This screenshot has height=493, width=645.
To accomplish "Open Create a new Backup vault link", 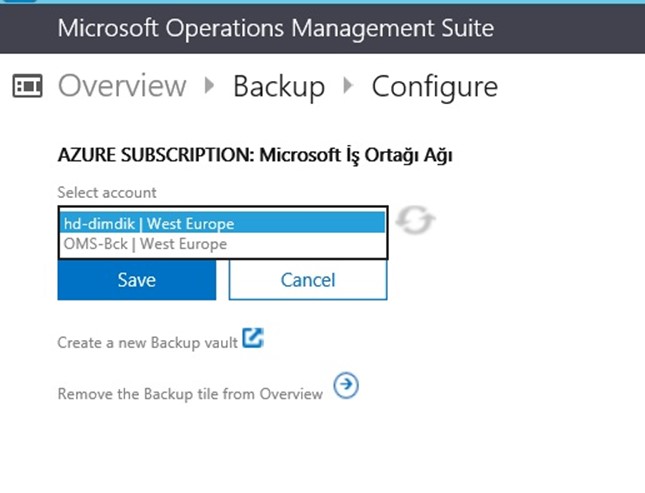I will coord(147,342).
